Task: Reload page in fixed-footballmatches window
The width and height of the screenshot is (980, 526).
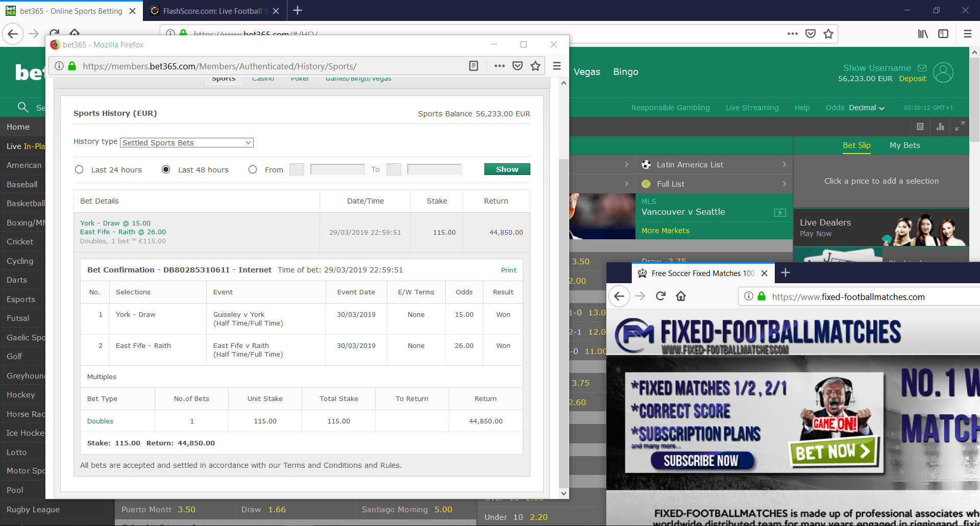Action: (660, 296)
